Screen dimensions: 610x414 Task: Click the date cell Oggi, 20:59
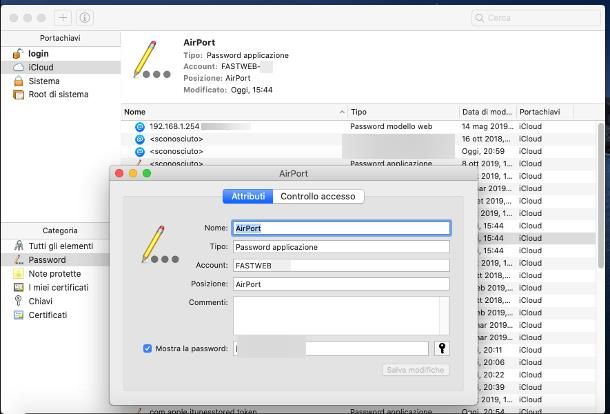(483, 151)
